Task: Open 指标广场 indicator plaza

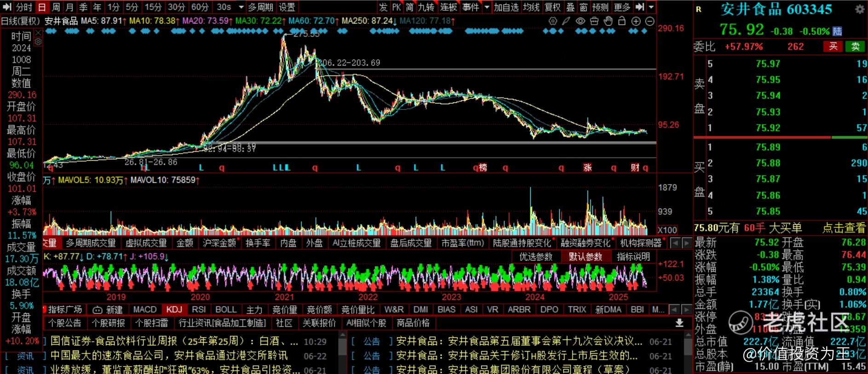Action: (65, 310)
